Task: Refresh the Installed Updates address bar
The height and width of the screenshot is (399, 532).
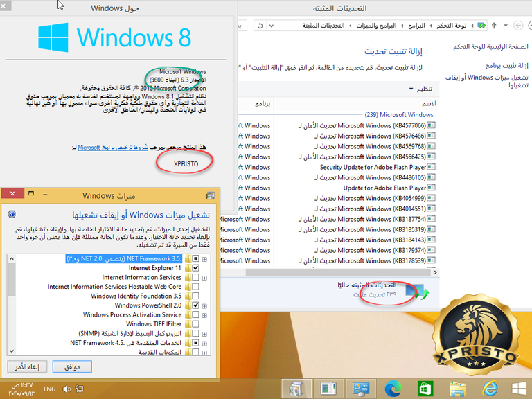Action: 260,26
